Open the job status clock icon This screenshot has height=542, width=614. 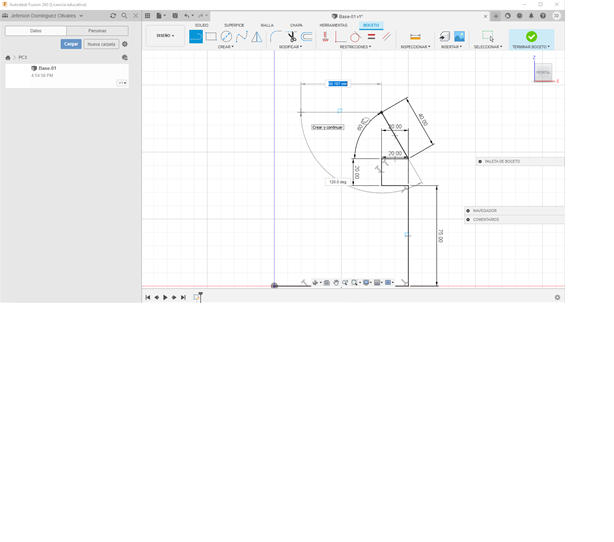click(519, 16)
